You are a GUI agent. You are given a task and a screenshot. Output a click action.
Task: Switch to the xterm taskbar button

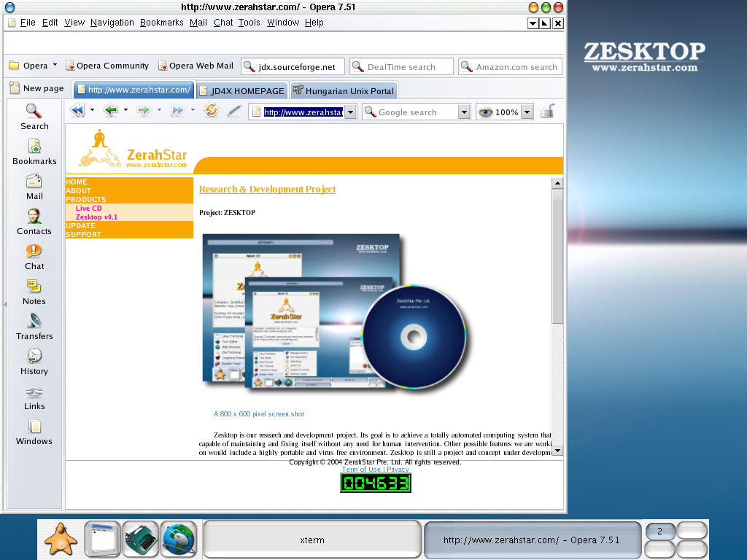[312, 540]
